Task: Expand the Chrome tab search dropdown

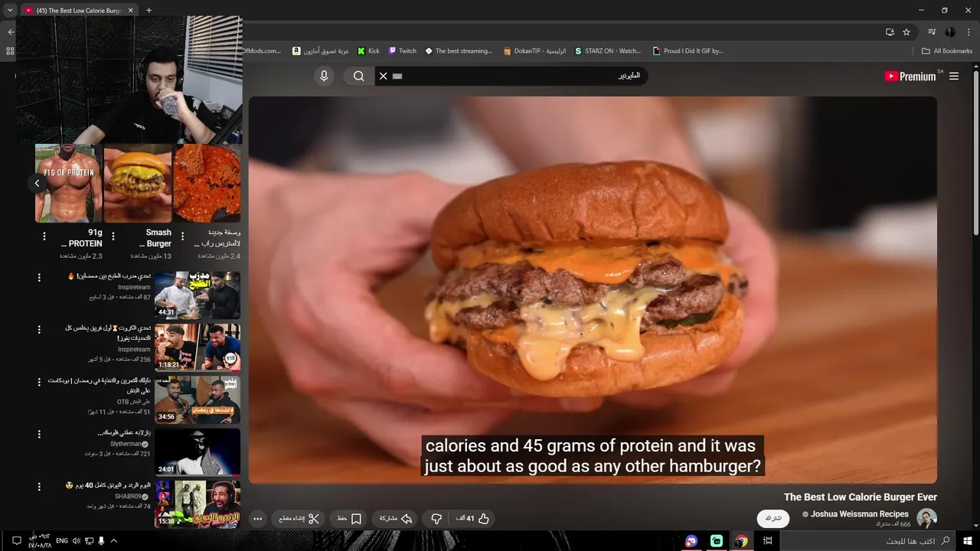Action: (9, 10)
